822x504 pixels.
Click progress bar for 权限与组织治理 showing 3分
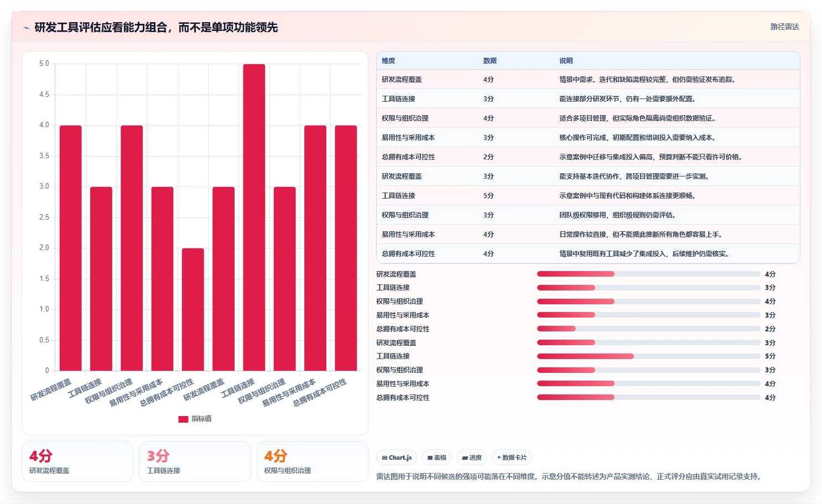coord(648,370)
